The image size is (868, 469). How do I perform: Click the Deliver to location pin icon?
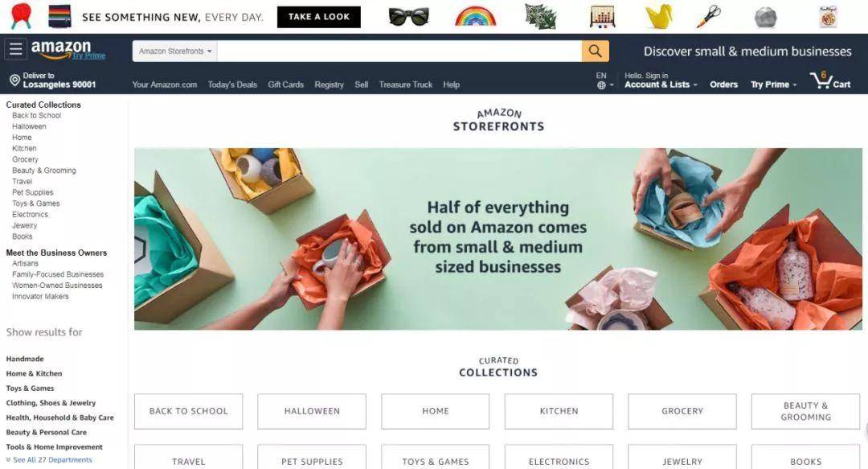pyautogui.click(x=15, y=80)
